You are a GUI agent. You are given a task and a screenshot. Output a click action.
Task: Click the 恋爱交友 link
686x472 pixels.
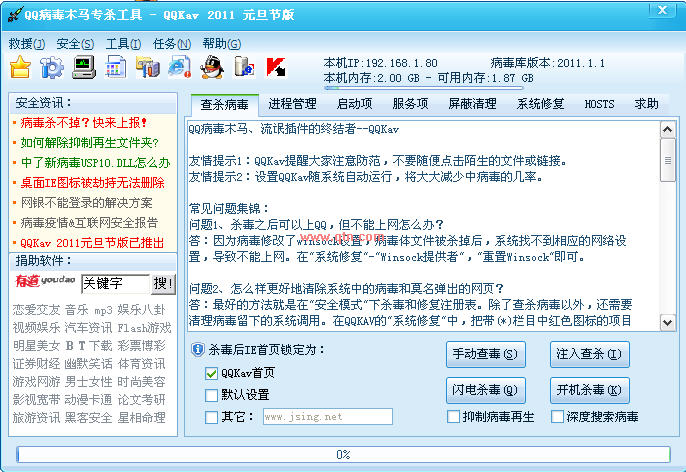tap(36, 310)
